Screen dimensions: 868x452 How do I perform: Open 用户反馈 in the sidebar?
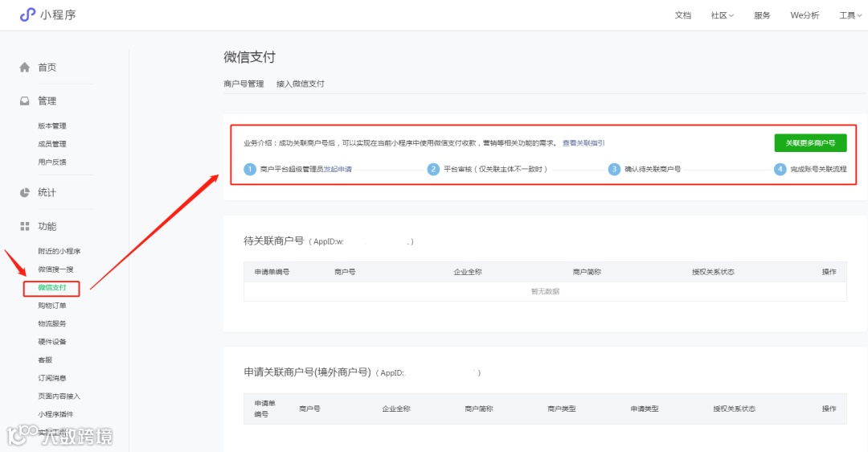[52, 162]
